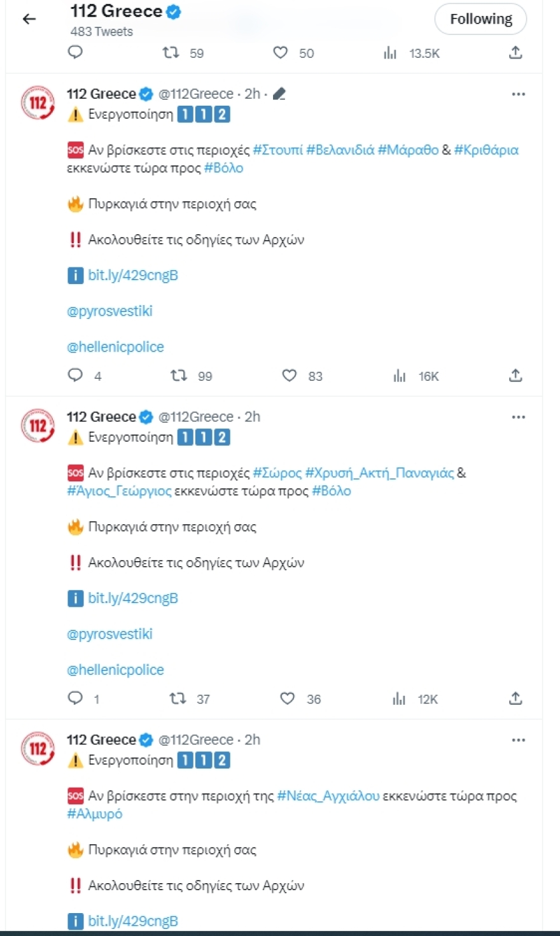Reply to the Στουπί evacuation tweet
This screenshot has width=560, height=936.
(75, 376)
